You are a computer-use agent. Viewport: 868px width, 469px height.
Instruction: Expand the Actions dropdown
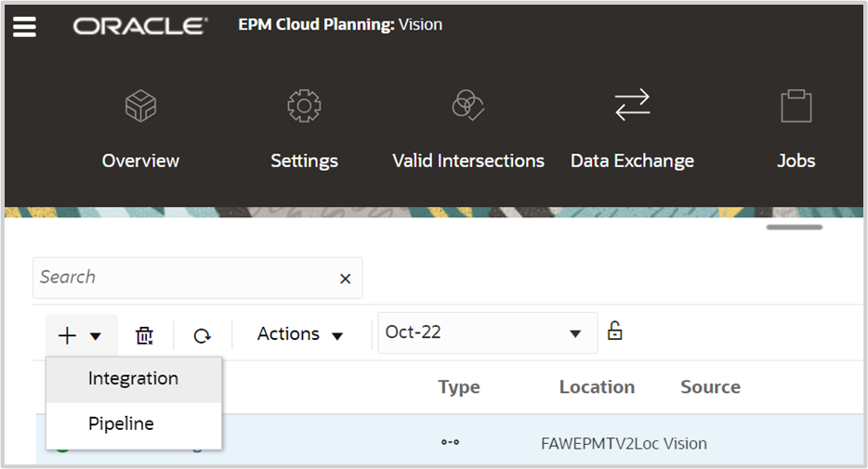click(299, 334)
